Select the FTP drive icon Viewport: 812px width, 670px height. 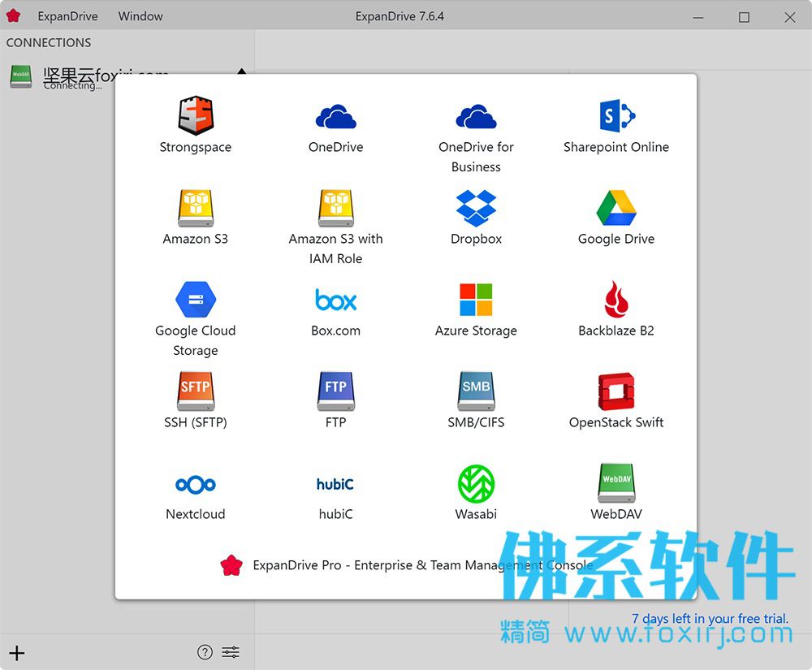335,391
